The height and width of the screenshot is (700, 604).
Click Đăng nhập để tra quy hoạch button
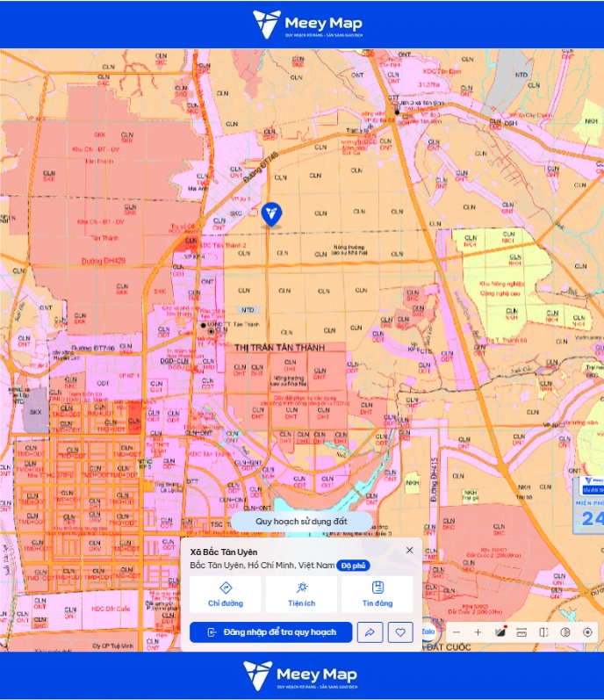(x=270, y=632)
